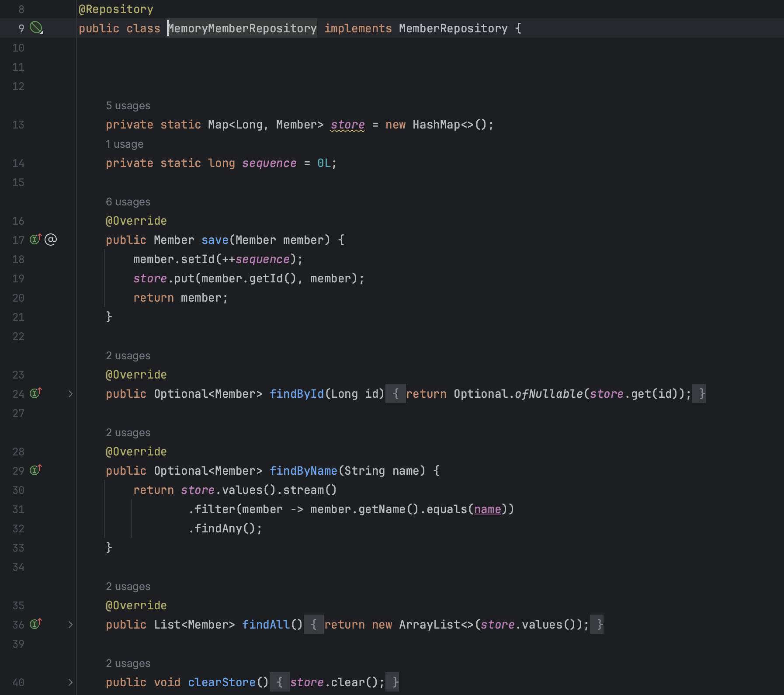The width and height of the screenshot is (784, 695).
Task: Click the @ annotation gutter icon on line 17
Action: point(51,240)
